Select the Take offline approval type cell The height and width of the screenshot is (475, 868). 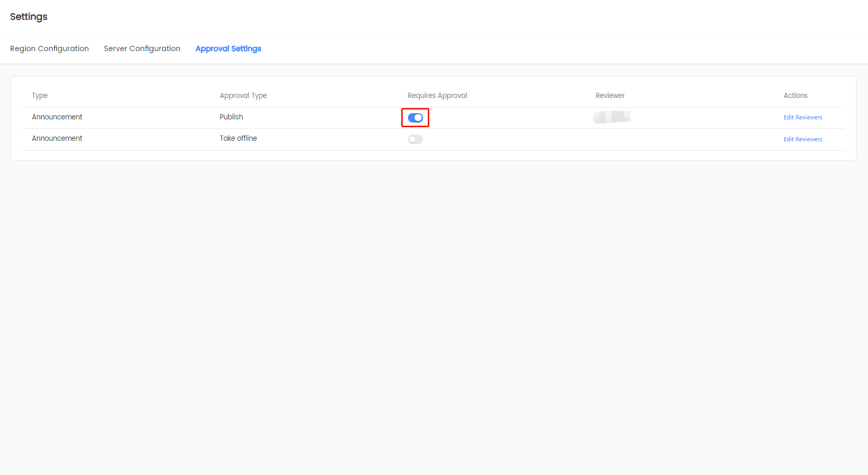[x=238, y=138]
